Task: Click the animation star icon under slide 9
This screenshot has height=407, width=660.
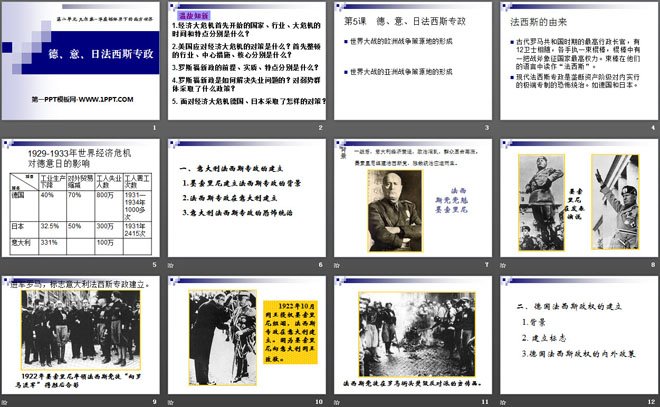Action: [x=4, y=402]
